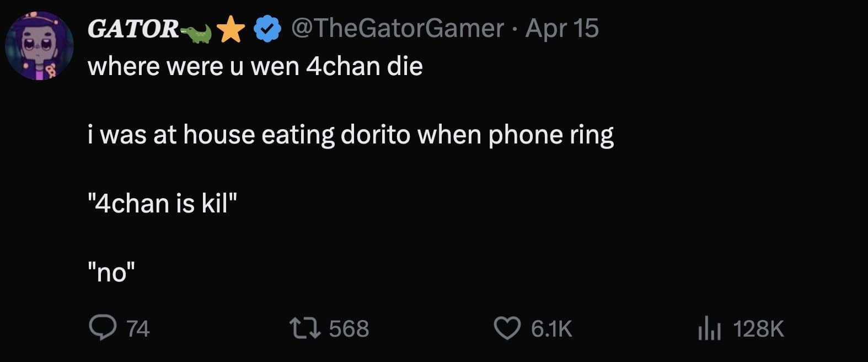
Task: Click the 6.1K likes count
Action: click(x=551, y=329)
